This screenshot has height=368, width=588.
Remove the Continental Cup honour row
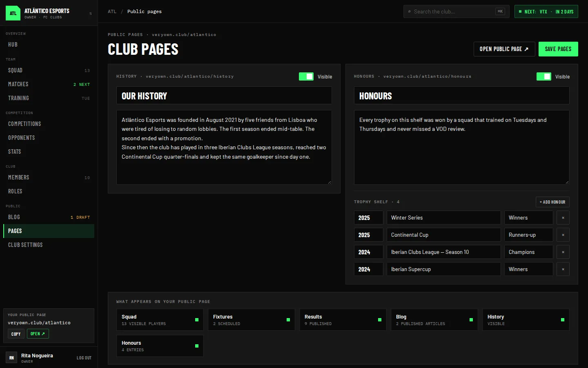[x=563, y=235]
